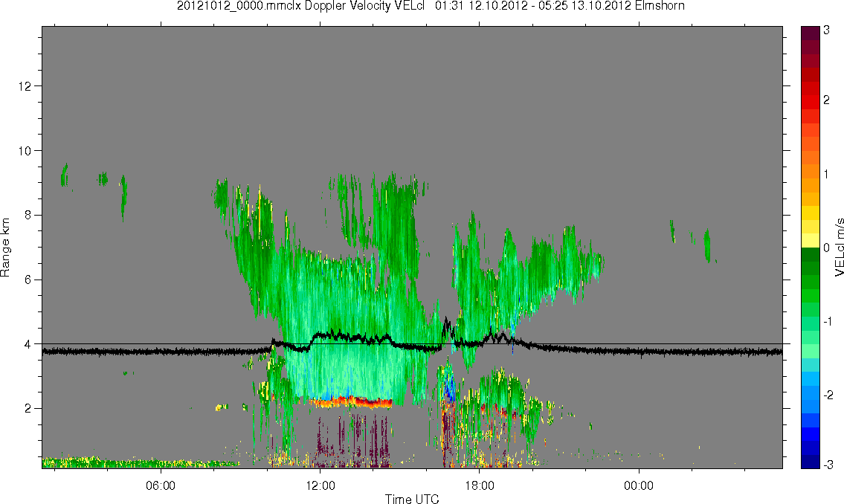
Task: Click the dark blue color at colorbar bottom
Action: tap(810, 462)
